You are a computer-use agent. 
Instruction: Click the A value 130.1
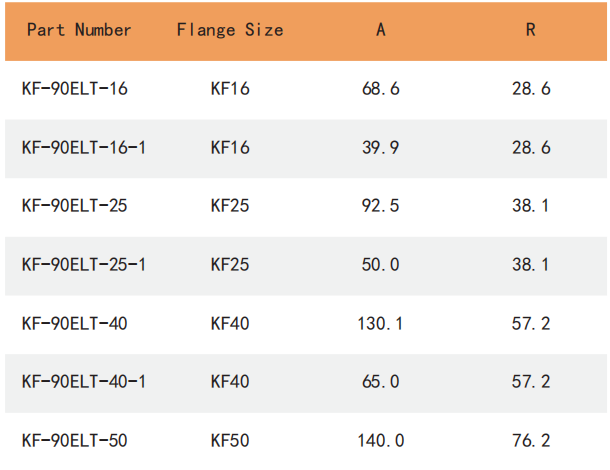(x=381, y=324)
